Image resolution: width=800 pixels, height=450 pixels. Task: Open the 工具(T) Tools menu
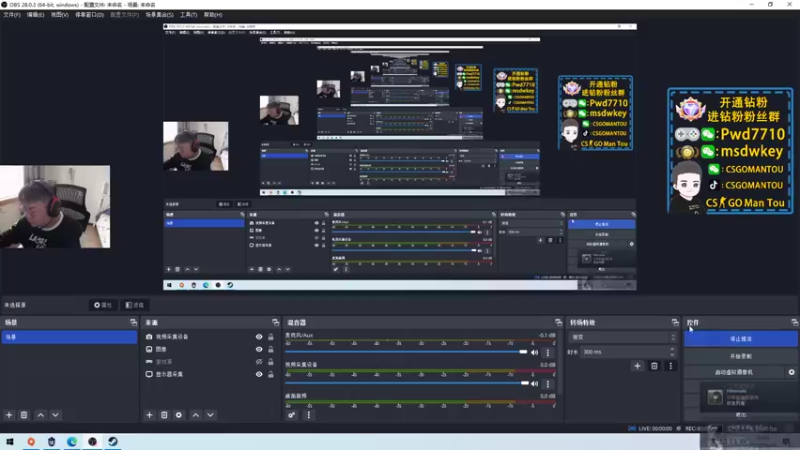188,15
